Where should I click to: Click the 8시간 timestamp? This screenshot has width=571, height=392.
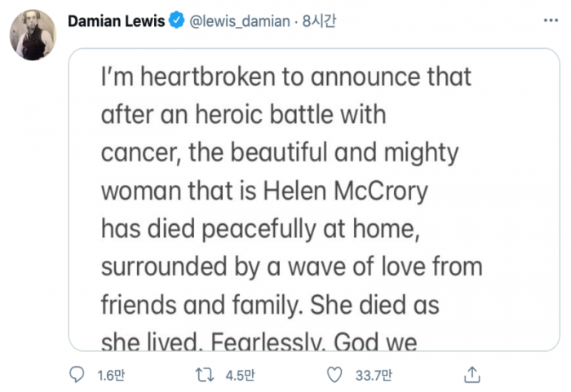coord(319,21)
